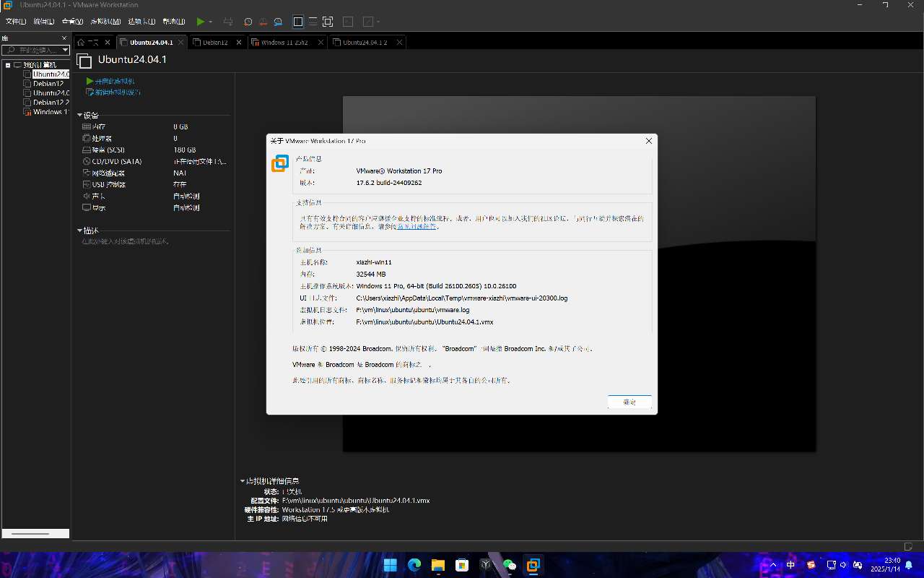Take a snapshot using the snapshot toolbar icon
The image size is (924, 578).
pos(248,22)
